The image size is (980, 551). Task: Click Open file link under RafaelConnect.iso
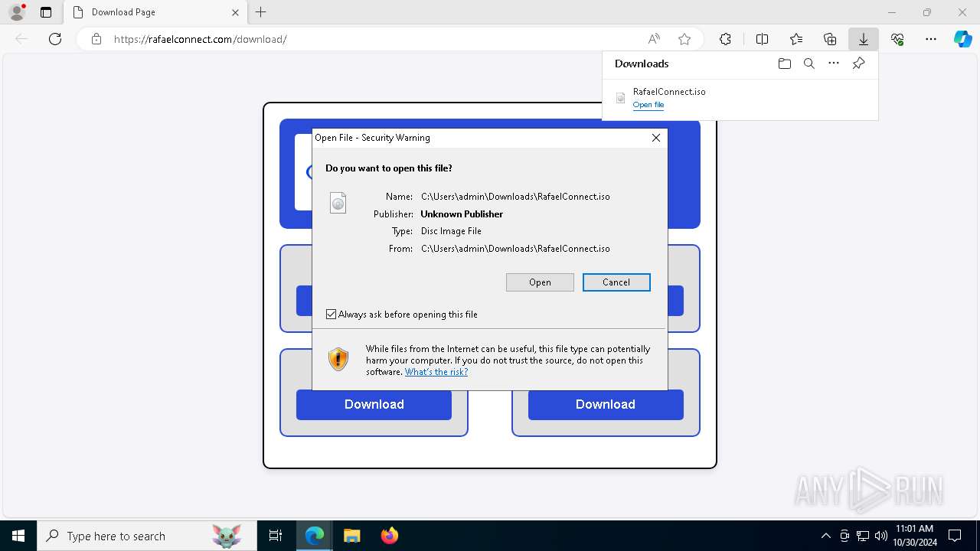pos(648,105)
